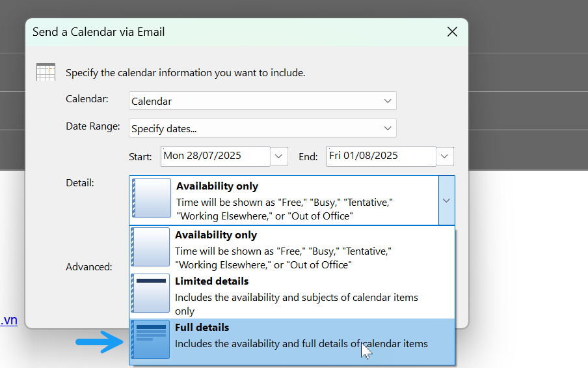This screenshot has width=588, height=368.
Task: Click the Limited details thumbnail icon
Action: click(x=151, y=293)
